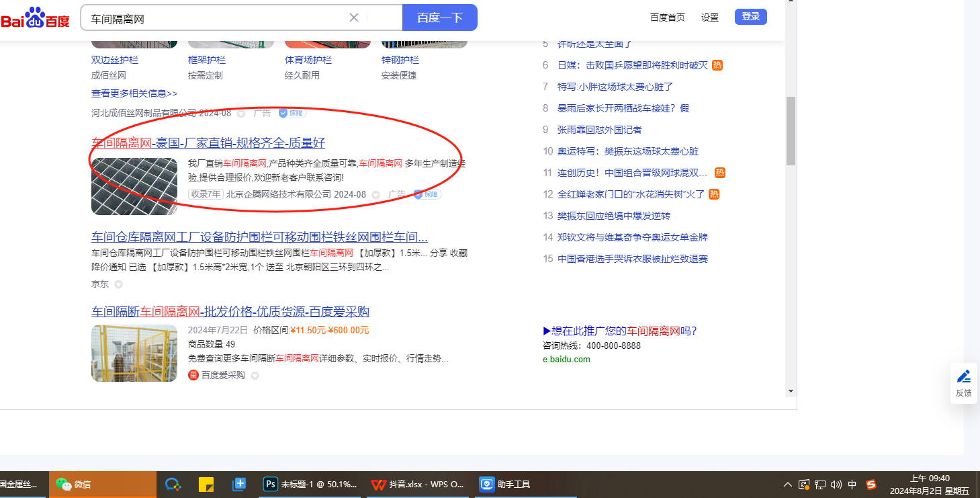The width and height of the screenshot is (980, 498).
Task: Expand dropdown arrow next to 京东
Action: pyautogui.click(x=119, y=284)
